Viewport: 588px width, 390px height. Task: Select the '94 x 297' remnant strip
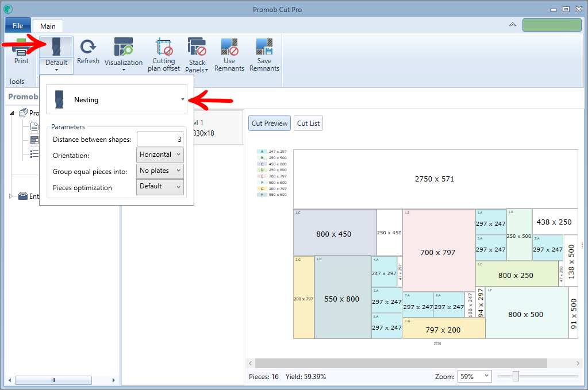click(x=481, y=302)
